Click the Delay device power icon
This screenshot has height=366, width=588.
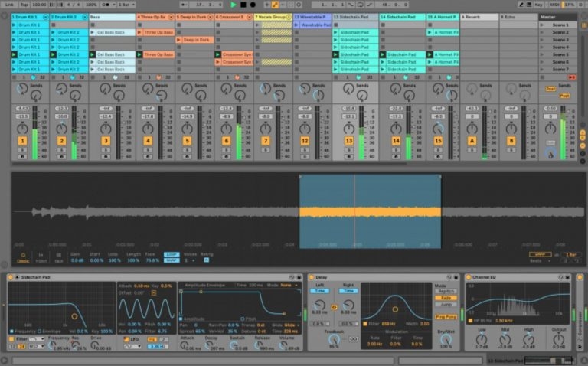pyautogui.click(x=313, y=276)
